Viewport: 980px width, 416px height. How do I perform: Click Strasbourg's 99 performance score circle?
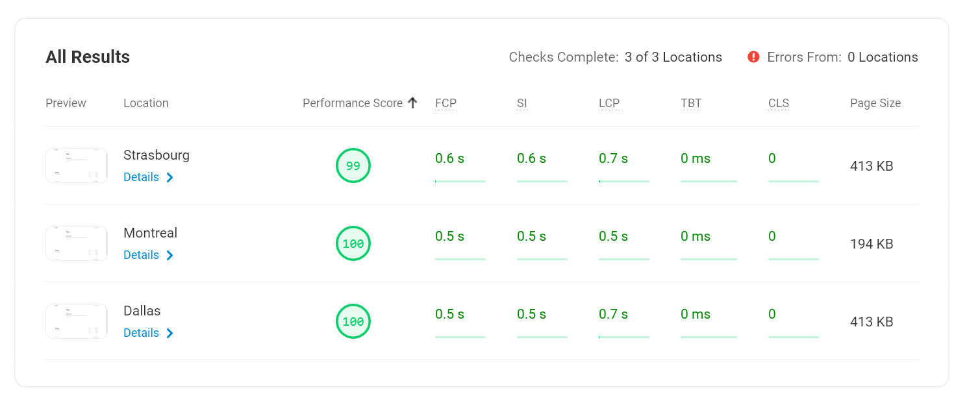pyautogui.click(x=353, y=165)
